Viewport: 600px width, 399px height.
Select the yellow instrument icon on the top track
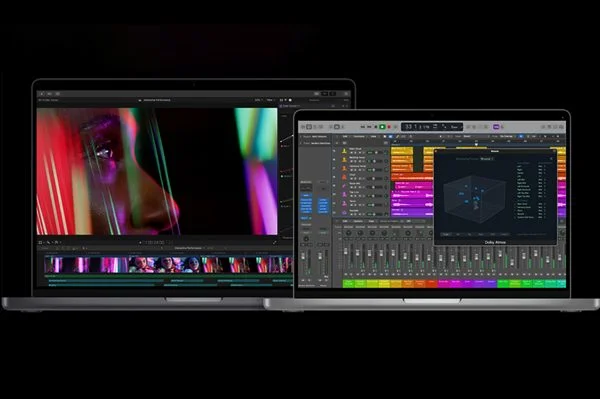[x=344, y=151]
